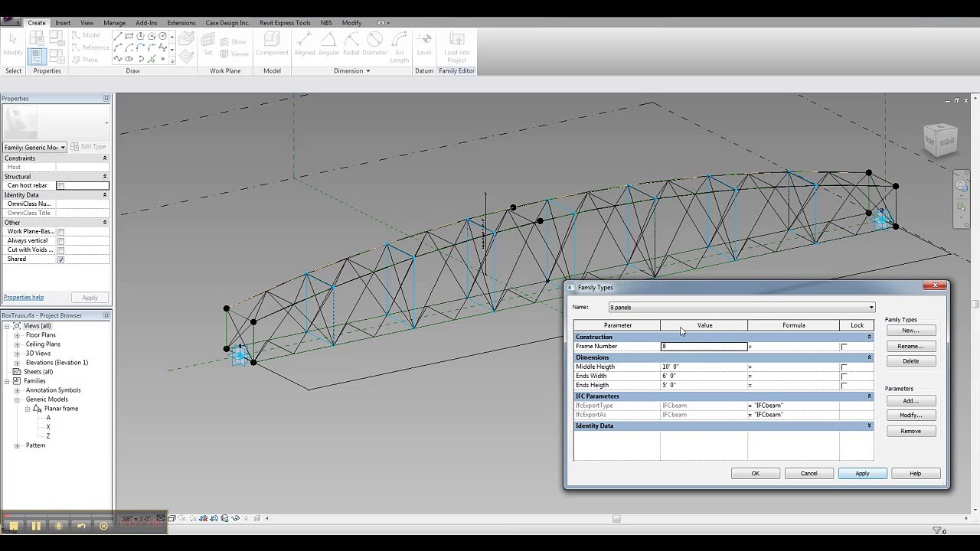The image size is (980, 551).
Task: Toggle the Shared checkbox in Properties
Action: tap(60, 259)
